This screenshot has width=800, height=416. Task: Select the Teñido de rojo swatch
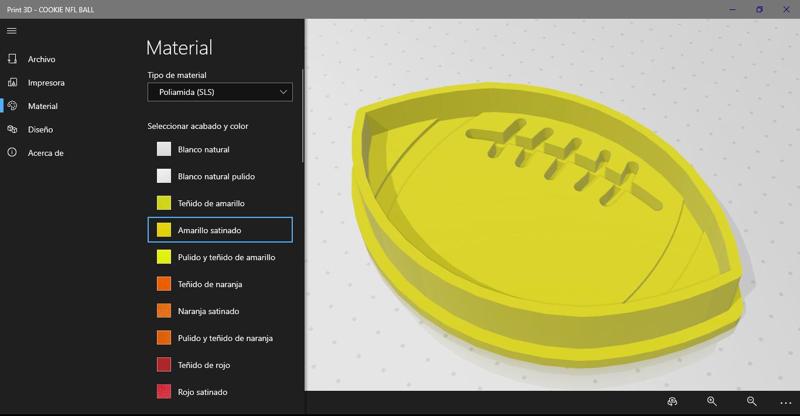[164, 365]
